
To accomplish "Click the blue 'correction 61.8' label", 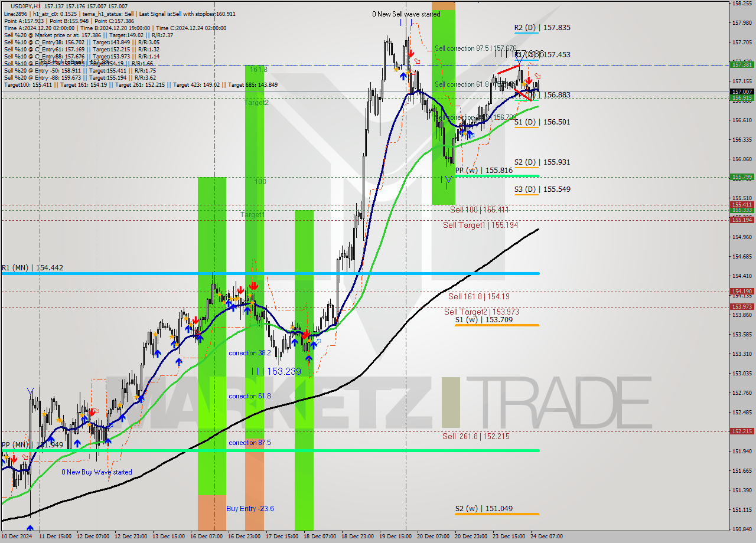I will pos(250,396).
